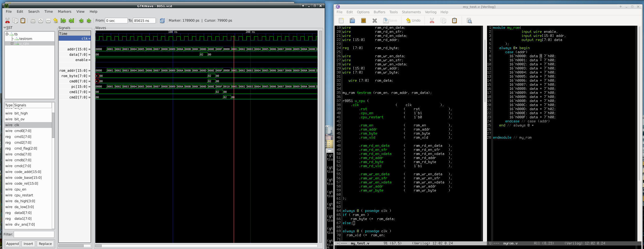
Task: Click Zoom Fit icon in GTKWave toolbar
Action: point(33,21)
